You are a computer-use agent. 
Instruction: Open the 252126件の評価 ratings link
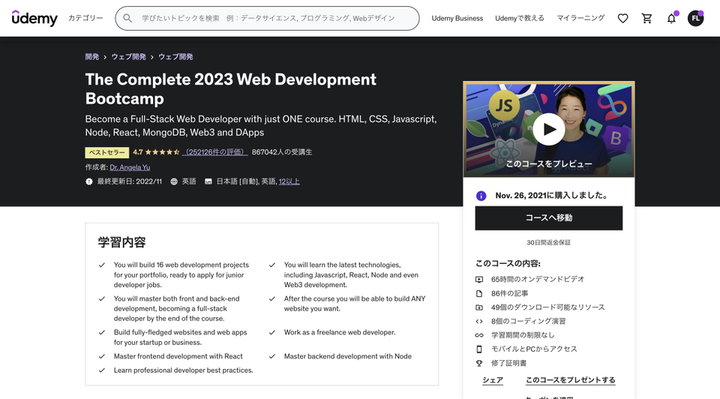tap(215, 152)
